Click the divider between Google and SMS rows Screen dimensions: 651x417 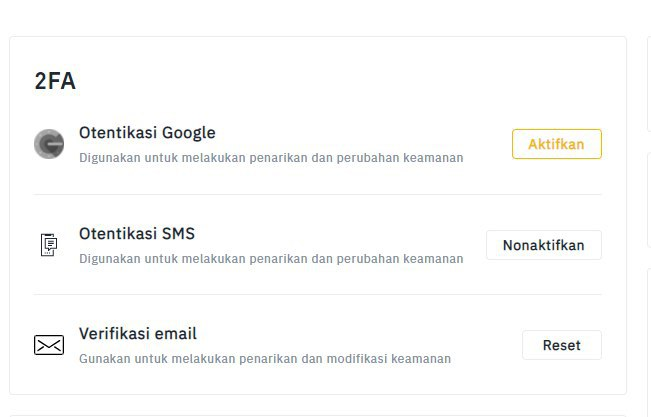point(317,194)
